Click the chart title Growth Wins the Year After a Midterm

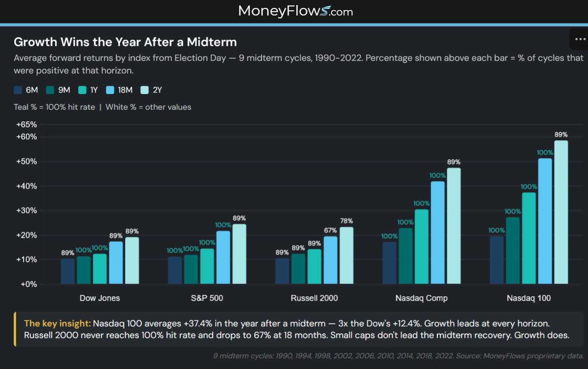pos(125,42)
